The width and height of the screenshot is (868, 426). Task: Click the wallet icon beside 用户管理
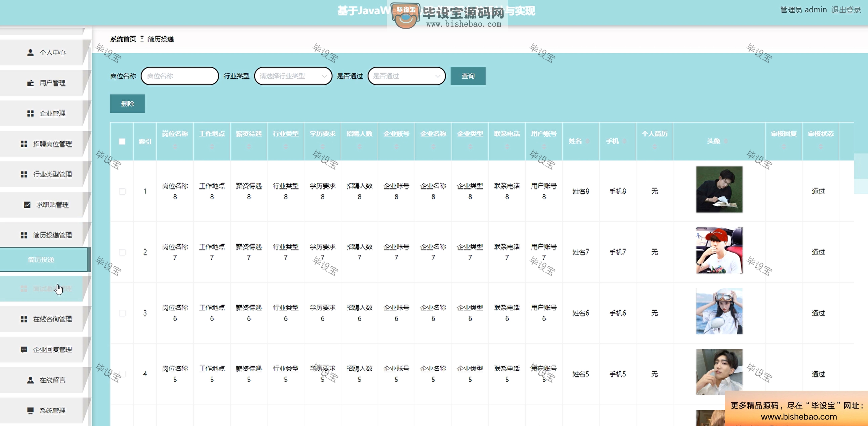30,83
